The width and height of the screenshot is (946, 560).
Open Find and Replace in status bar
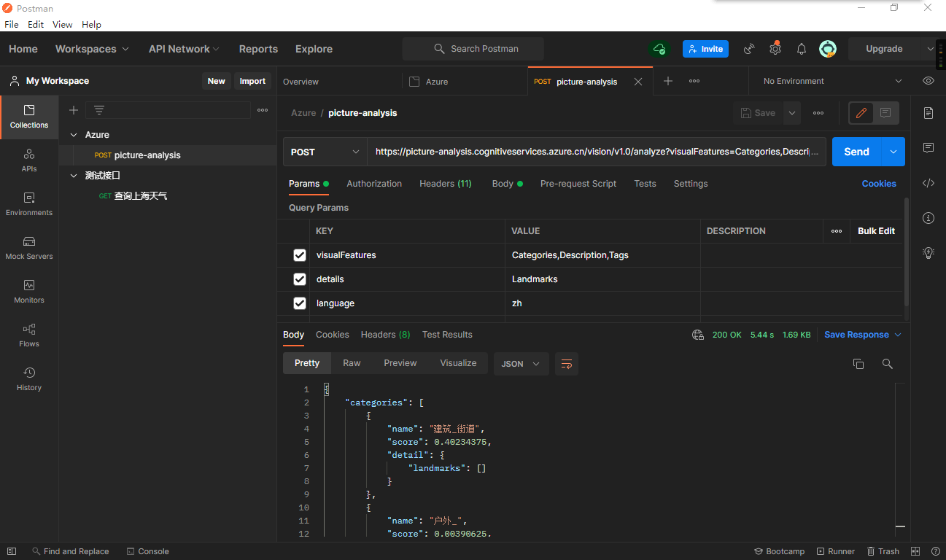[69, 551]
